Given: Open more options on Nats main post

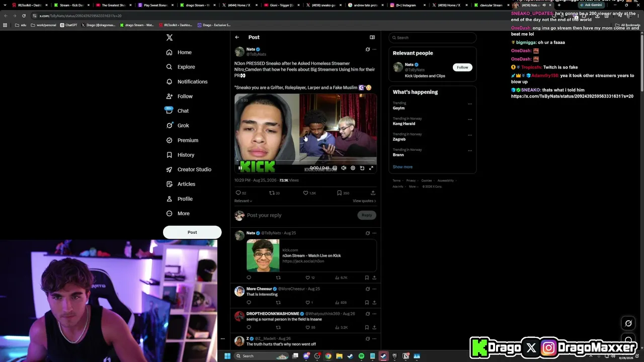Looking at the screenshot, I should 374,49.
